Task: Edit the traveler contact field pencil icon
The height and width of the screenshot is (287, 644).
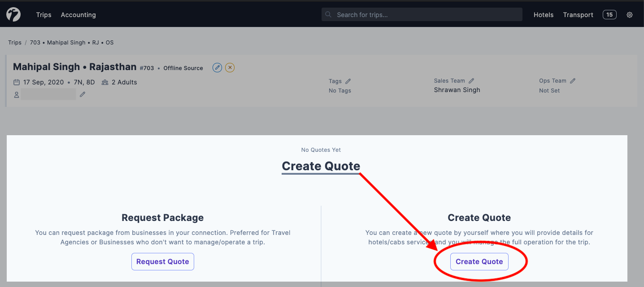Action: (x=82, y=94)
